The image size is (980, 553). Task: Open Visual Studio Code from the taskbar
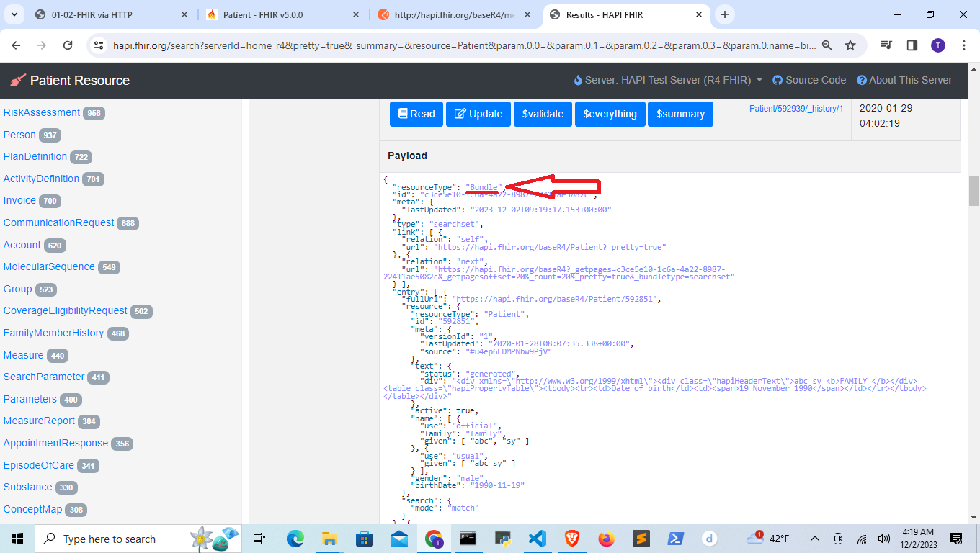click(538, 538)
